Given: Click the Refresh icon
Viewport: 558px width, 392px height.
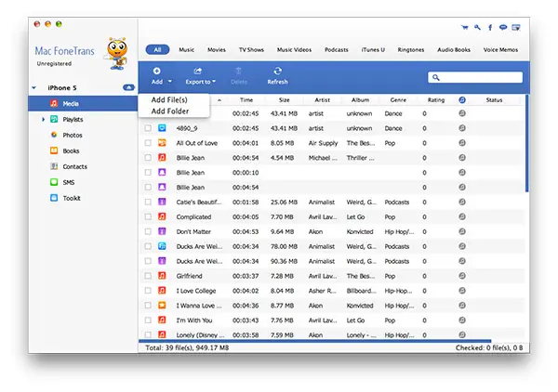Looking at the screenshot, I should (277, 72).
